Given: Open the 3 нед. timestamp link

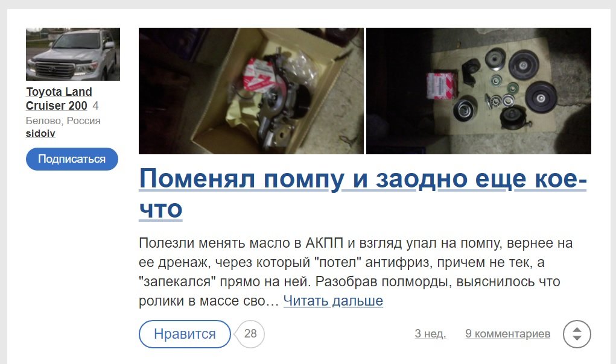Looking at the screenshot, I should point(430,334).
